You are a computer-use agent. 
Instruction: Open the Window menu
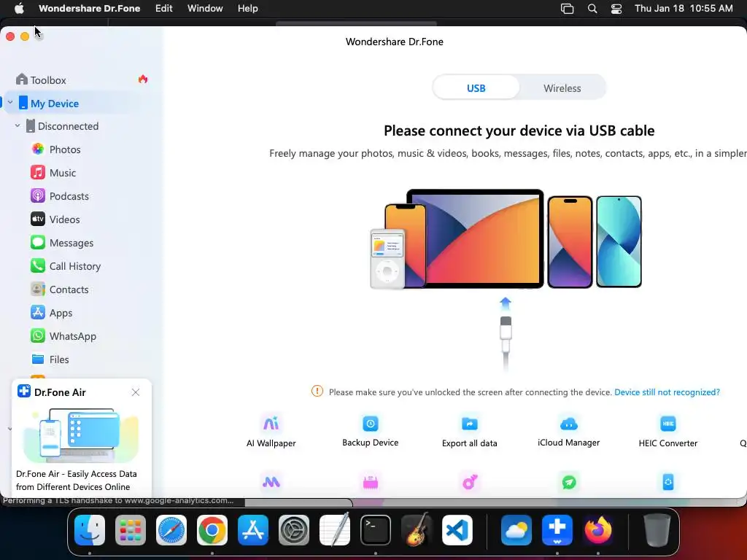205,8
